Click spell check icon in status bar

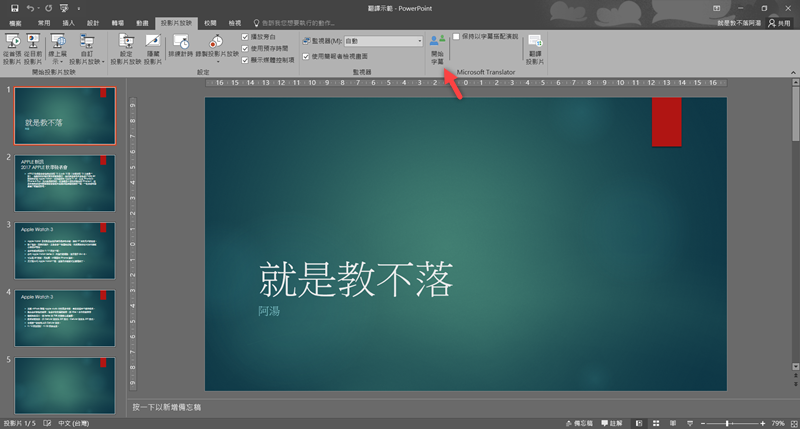click(47, 423)
